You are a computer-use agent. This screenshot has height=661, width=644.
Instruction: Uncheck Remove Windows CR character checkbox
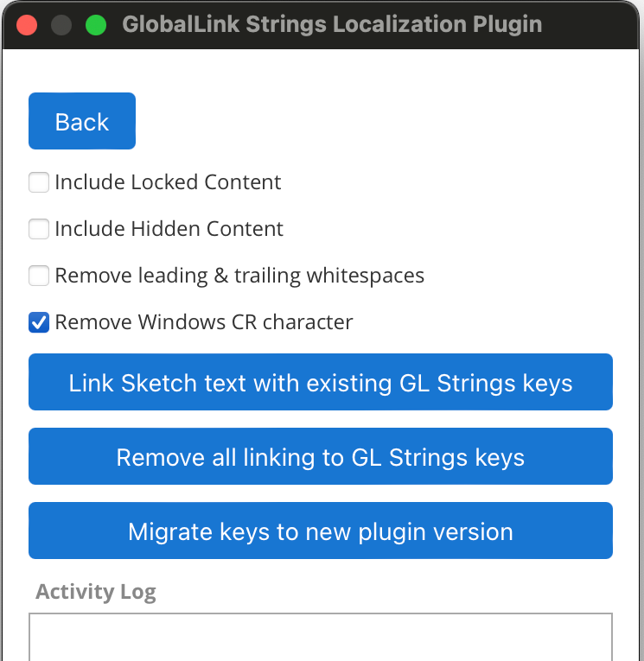pyautogui.click(x=39, y=322)
